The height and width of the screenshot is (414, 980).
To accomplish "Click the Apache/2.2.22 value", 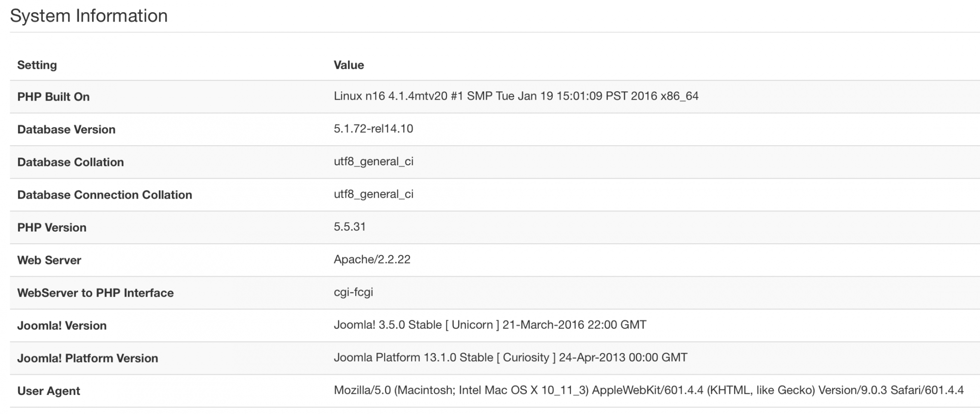I will pos(372,259).
